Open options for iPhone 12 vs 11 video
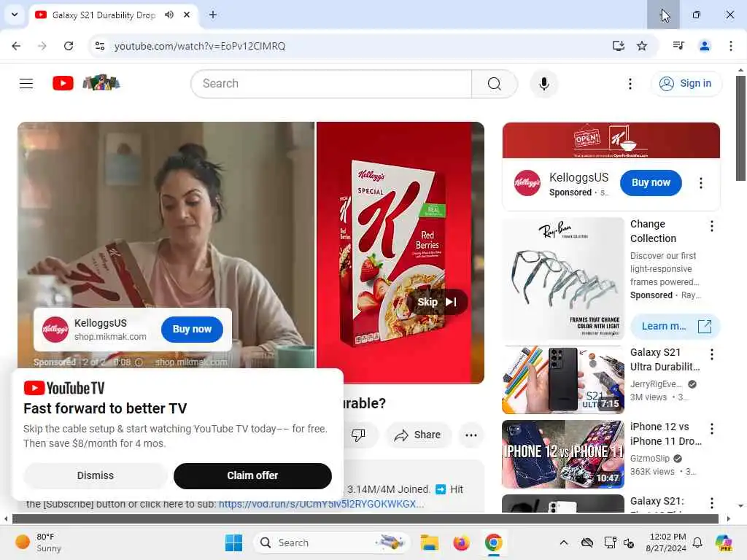 coord(712,429)
